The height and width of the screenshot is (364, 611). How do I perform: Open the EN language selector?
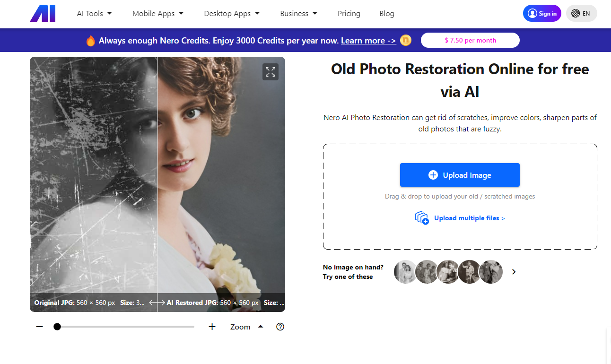click(582, 13)
